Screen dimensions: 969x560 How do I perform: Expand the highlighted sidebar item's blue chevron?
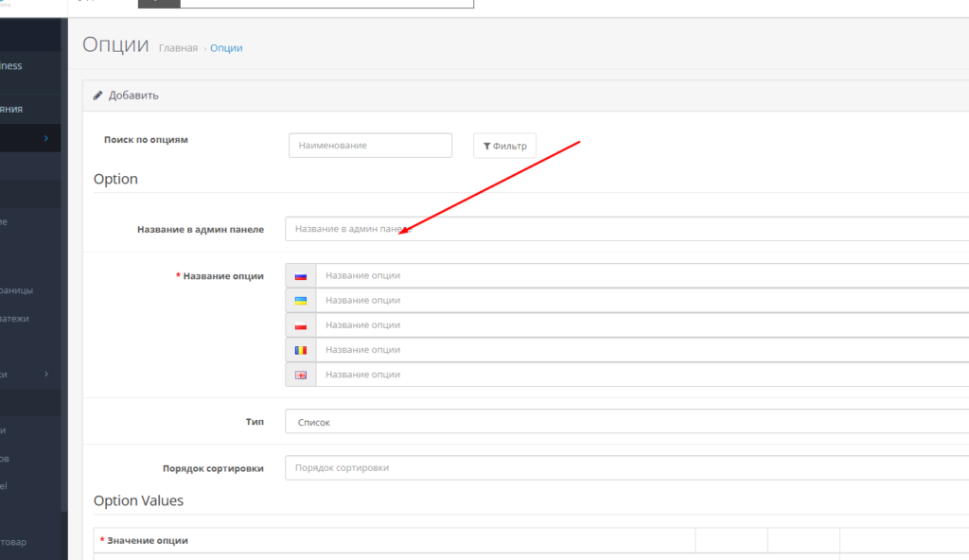[45, 138]
